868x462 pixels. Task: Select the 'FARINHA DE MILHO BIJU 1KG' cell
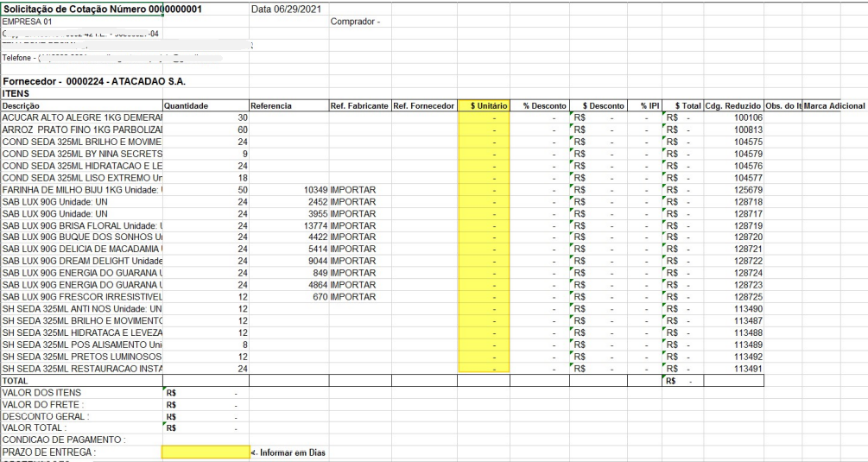tap(82, 190)
